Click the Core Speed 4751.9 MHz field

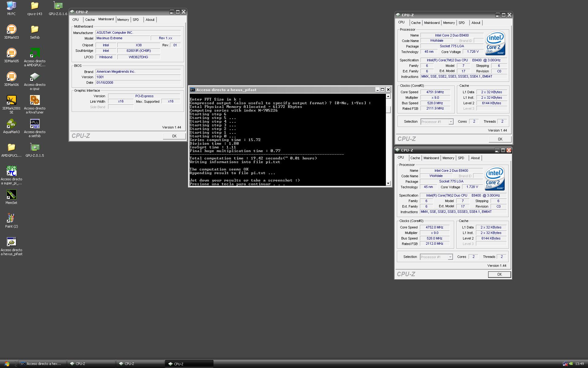pos(435,92)
